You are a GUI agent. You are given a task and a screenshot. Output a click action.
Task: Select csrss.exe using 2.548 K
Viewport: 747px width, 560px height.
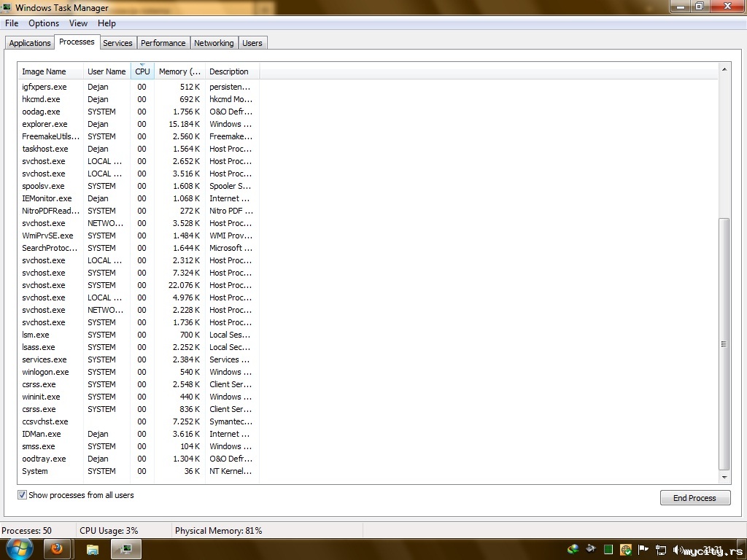coord(138,384)
